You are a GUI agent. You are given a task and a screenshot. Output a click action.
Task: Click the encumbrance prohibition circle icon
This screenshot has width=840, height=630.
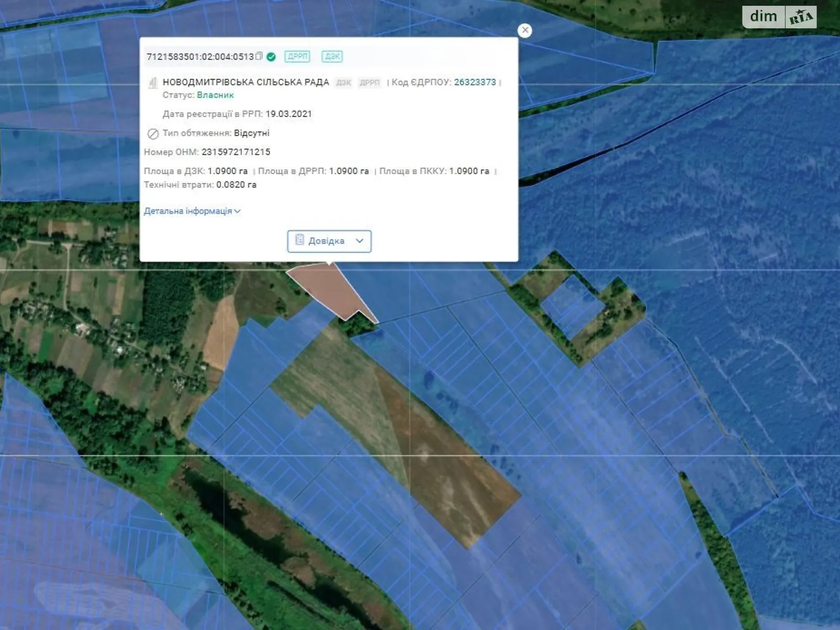tap(153, 133)
